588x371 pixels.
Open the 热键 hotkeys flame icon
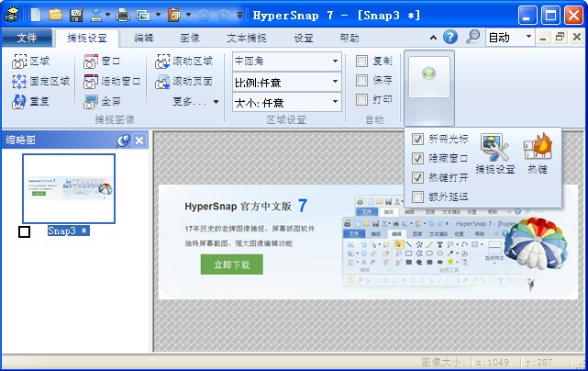(x=538, y=154)
